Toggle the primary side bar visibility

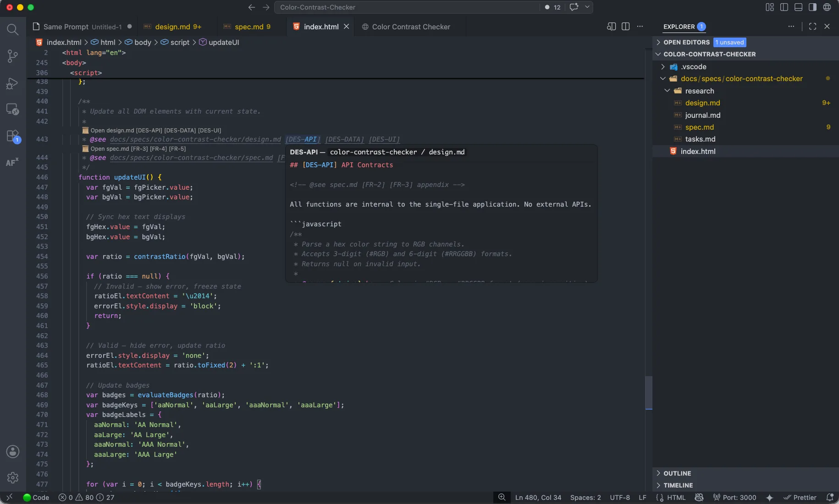pos(784,7)
